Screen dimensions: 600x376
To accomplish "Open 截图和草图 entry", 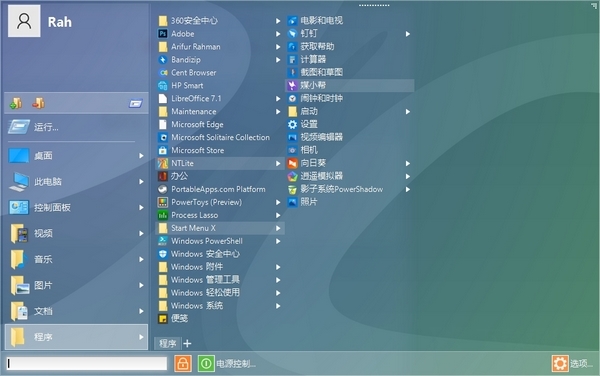I will pos(350,72).
